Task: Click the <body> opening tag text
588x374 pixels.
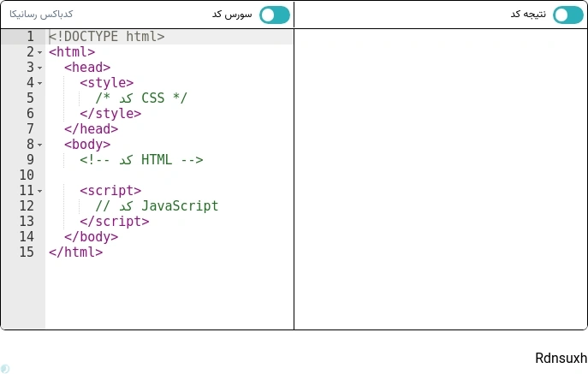Action: [x=87, y=144]
